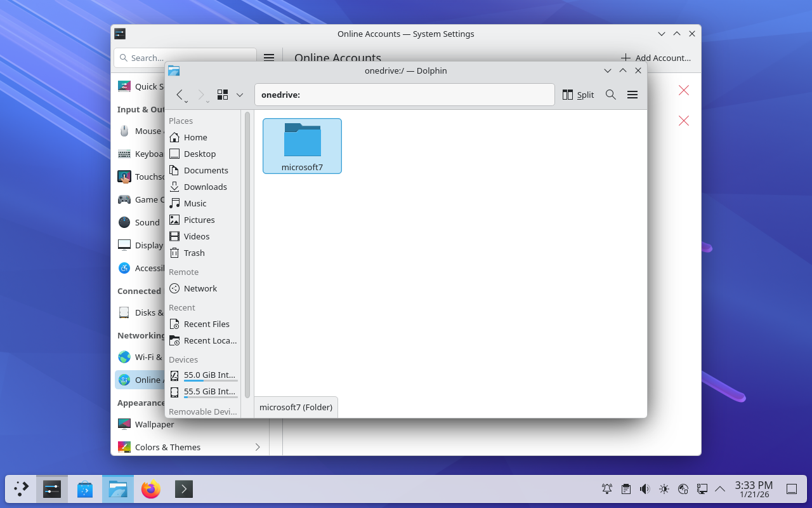Screen dimensions: 812x508
Task: Click the volume icon in system tray
Action: (645, 489)
